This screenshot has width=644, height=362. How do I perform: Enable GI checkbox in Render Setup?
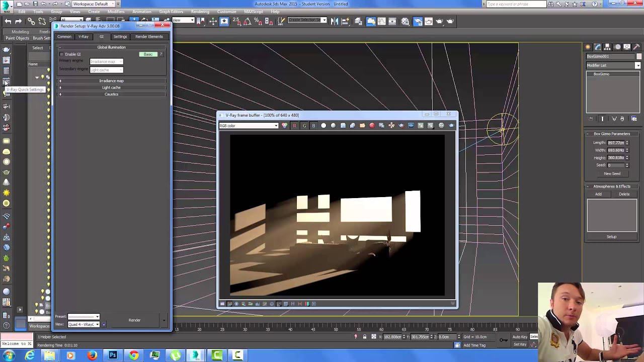(61, 54)
